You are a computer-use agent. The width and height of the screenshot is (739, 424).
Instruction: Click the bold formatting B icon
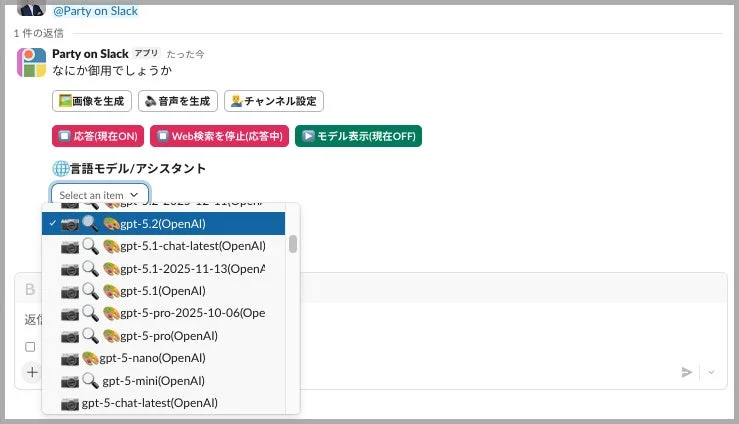tap(30, 289)
